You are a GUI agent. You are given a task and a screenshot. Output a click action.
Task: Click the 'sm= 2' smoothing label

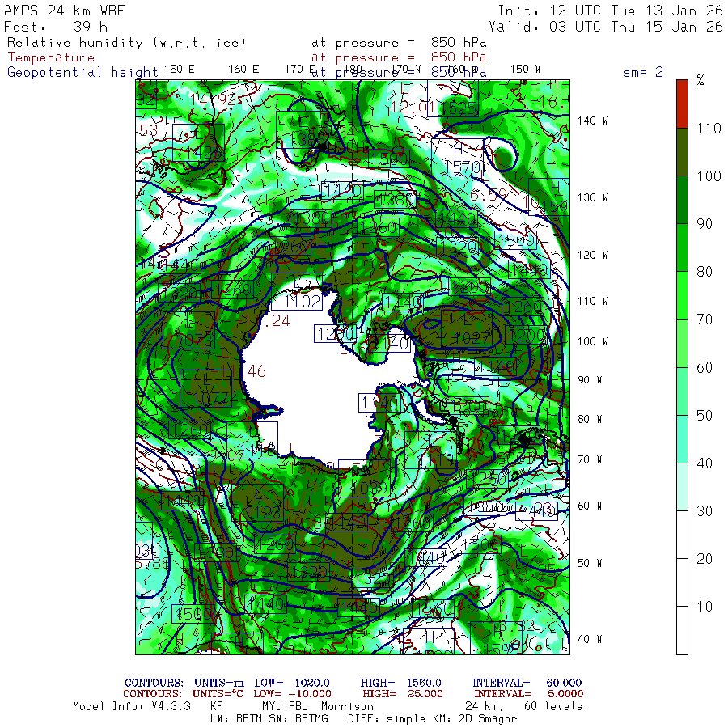(643, 72)
